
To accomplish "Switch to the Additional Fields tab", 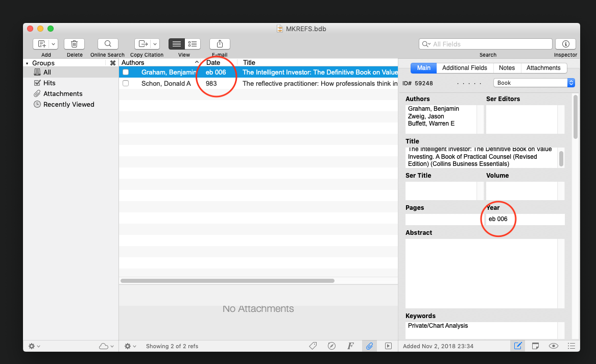I will (x=465, y=68).
